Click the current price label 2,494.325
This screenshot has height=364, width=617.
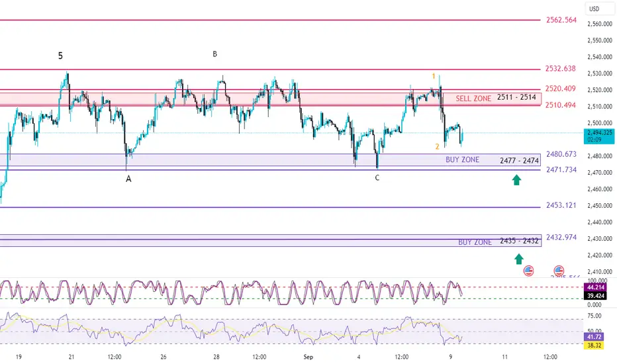tap(599, 136)
